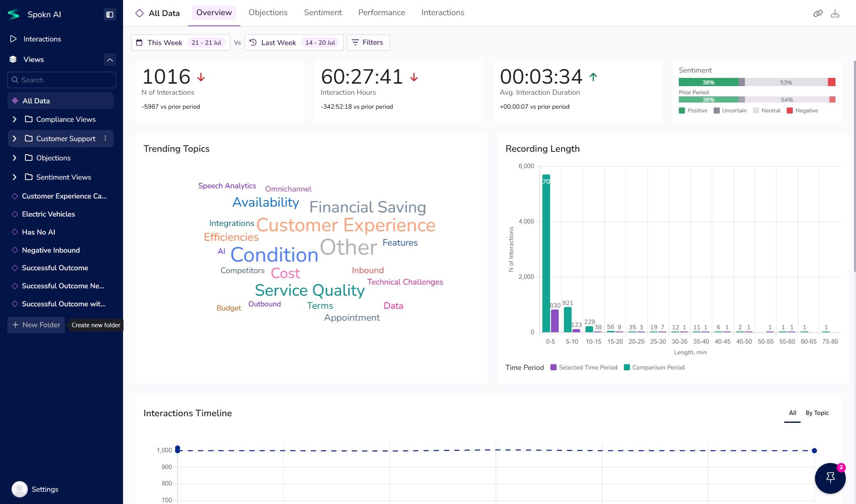Viewport: 856px width, 504px height.
Task: Open the Interactions sidebar item
Action: (42, 39)
